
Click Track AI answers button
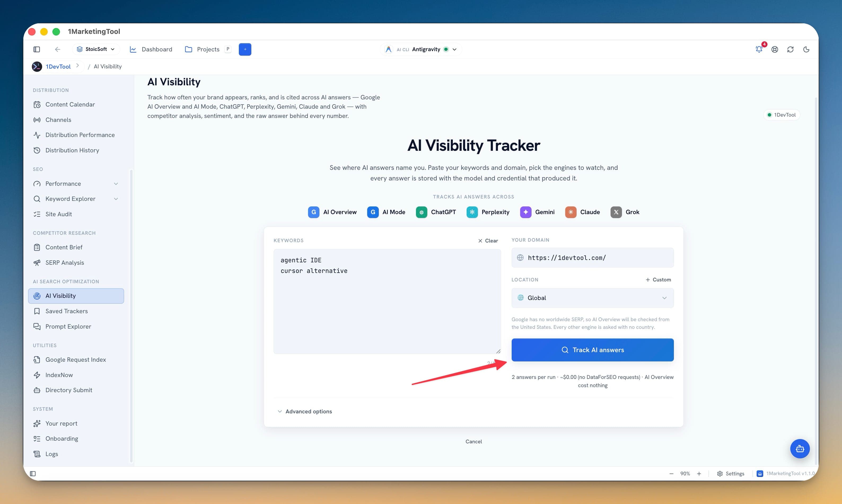coord(593,350)
